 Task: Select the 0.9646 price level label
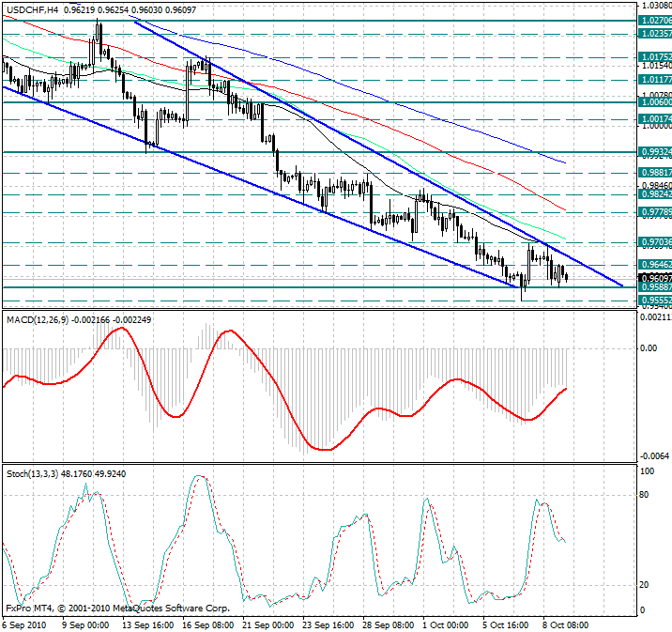(655, 265)
